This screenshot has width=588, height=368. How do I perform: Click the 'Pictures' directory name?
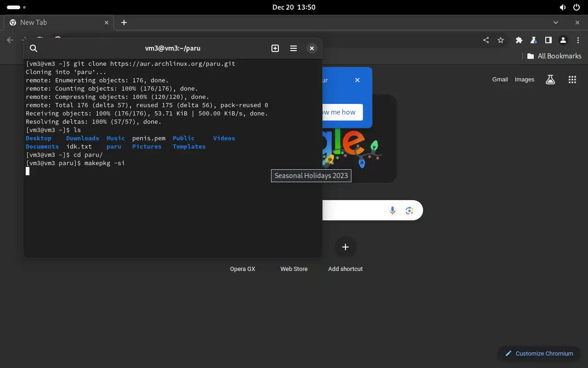point(147,147)
